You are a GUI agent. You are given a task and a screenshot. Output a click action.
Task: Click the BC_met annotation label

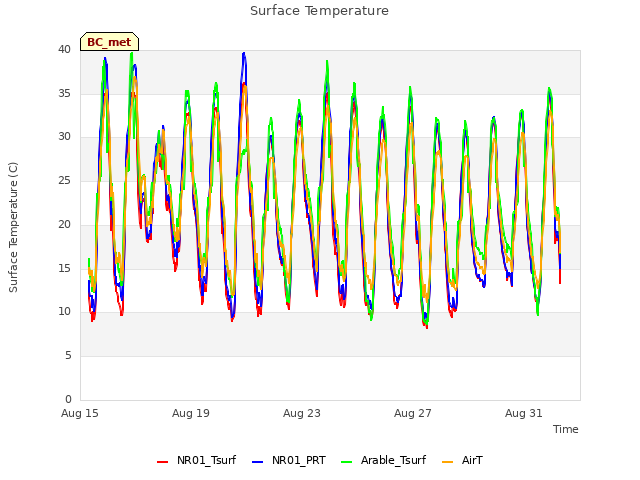pos(109,42)
